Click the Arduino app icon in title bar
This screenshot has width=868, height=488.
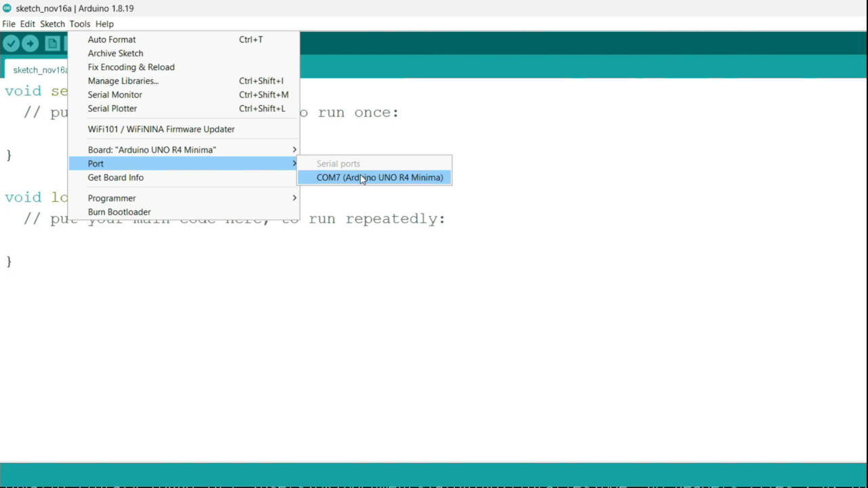(x=7, y=8)
